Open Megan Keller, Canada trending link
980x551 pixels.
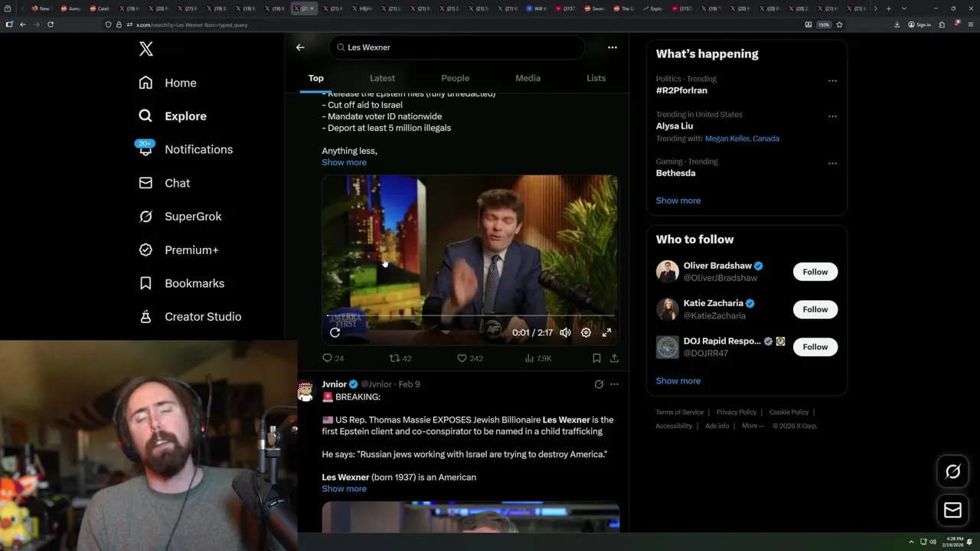click(x=742, y=139)
